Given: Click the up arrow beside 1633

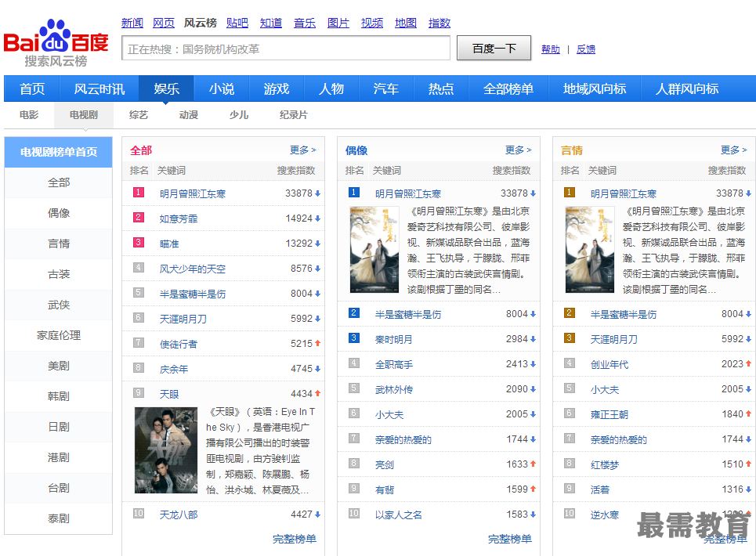Looking at the screenshot, I should click(x=534, y=464).
